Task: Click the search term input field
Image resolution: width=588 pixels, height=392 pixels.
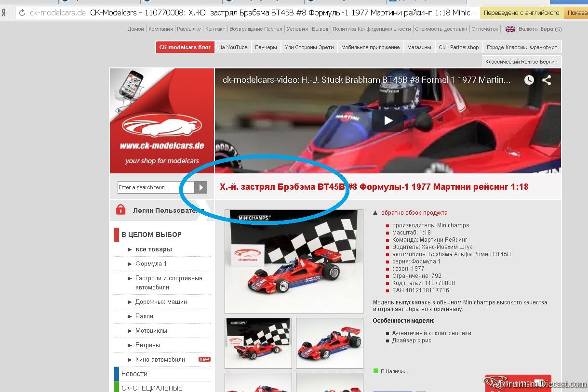Action: click(x=156, y=187)
